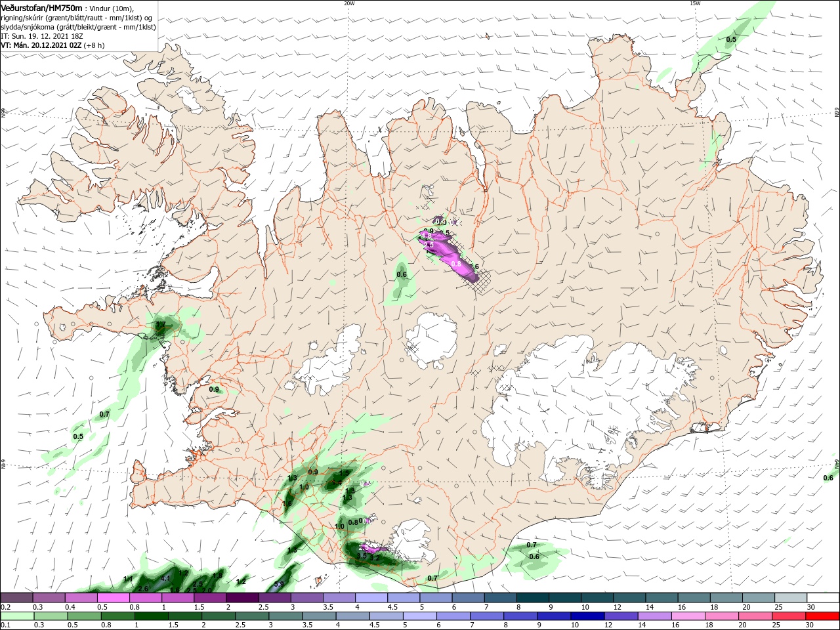Image resolution: width=840 pixels, height=630 pixels.
Task: Pick the 30 bright red swatch, bottom legend row
Action: [823, 616]
